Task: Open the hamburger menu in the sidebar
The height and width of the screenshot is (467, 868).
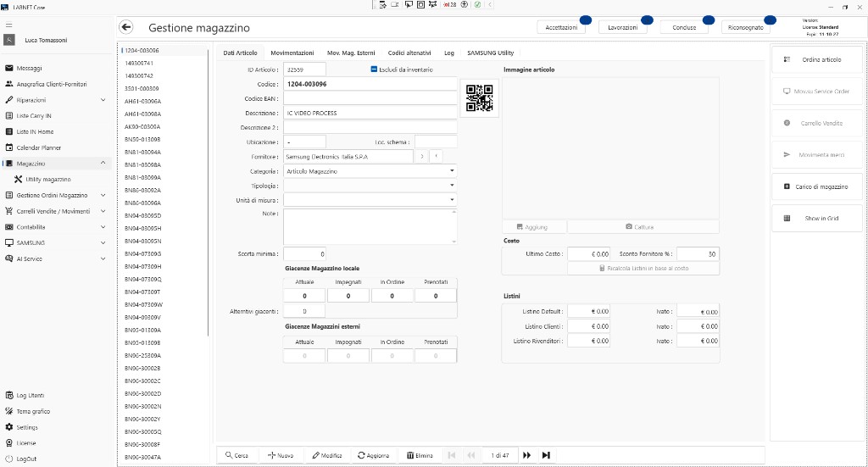Action: point(8,25)
